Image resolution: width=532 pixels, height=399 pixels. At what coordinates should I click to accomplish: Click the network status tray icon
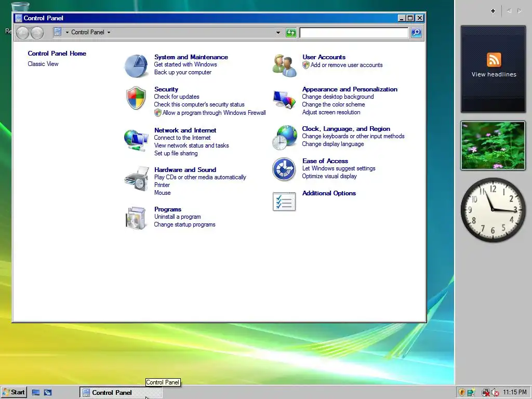click(485, 393)
